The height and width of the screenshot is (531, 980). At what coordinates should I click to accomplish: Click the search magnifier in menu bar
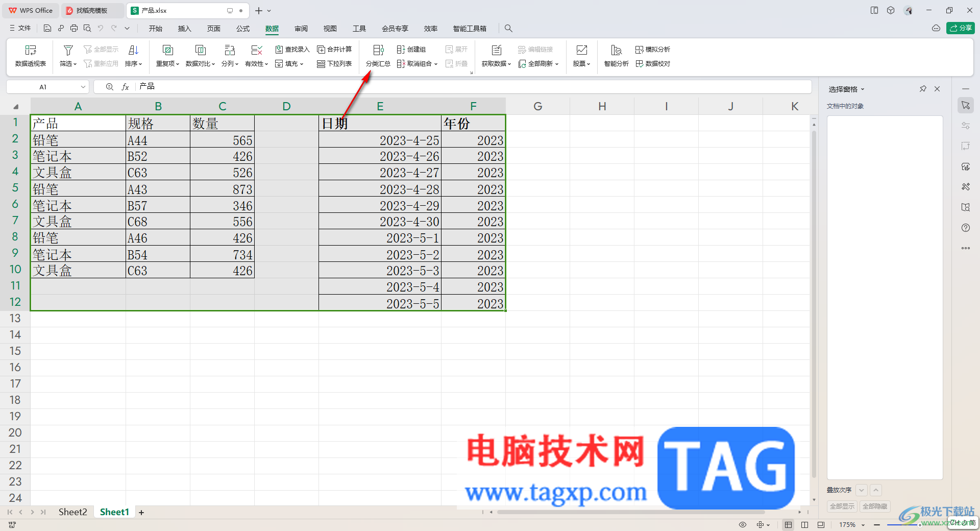click(508, 28)
